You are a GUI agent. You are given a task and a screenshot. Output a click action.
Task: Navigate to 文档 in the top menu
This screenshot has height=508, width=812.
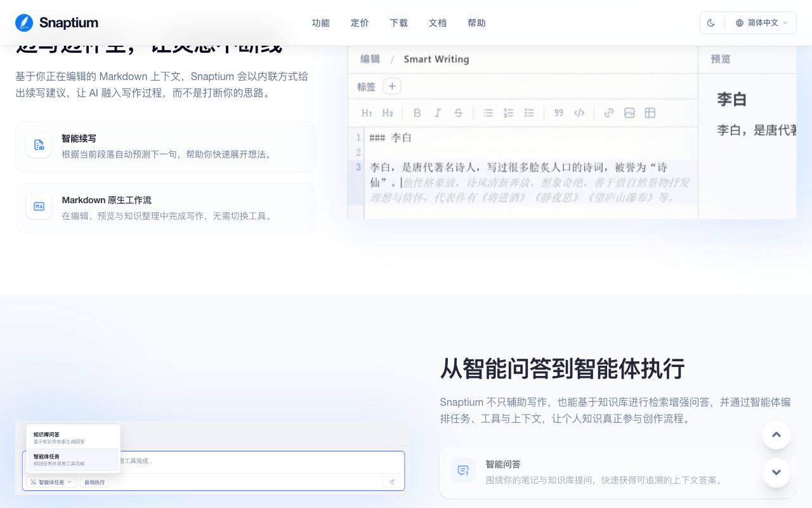pos(438,23)
